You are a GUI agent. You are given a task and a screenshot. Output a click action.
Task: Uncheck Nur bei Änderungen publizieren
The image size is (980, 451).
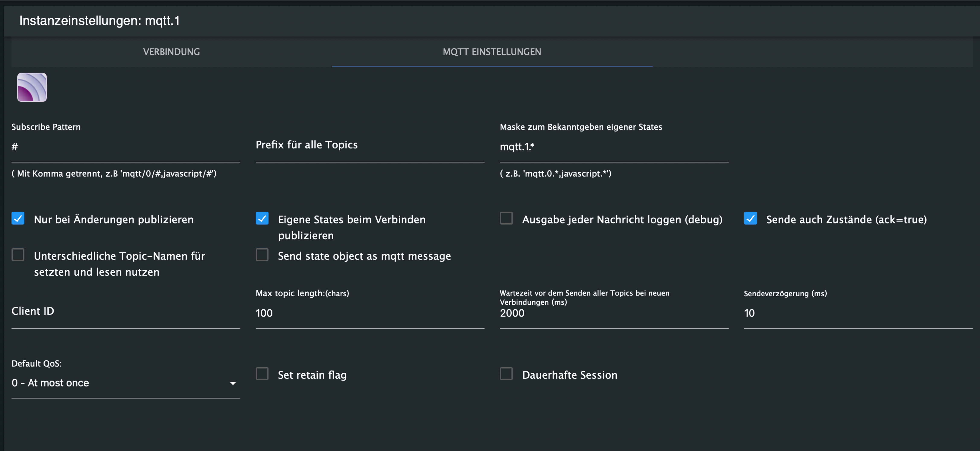(x=18, y=218)
